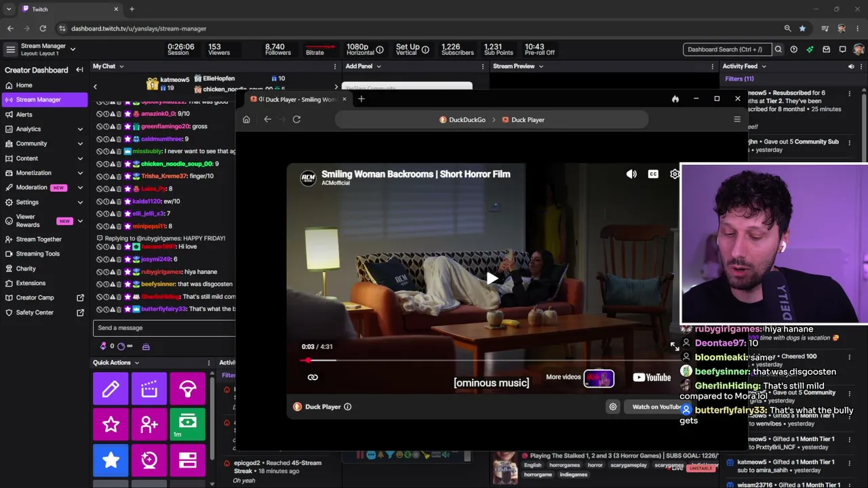Expand the Stream Manager layout dropdown
868x488 pixels.
click(x=73, y=49)
